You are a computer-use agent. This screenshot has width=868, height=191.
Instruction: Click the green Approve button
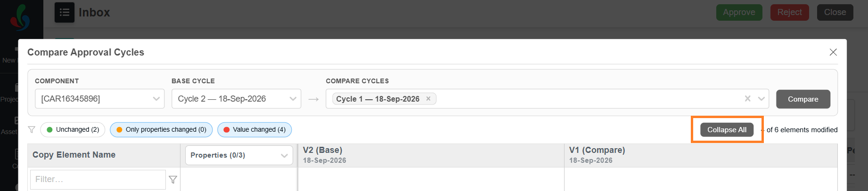tap(739, 12)
